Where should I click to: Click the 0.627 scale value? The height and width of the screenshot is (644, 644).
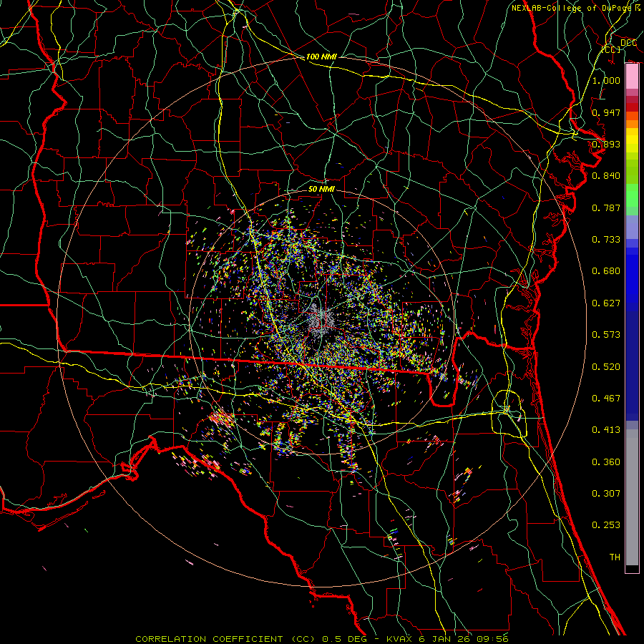click(606, 303)
